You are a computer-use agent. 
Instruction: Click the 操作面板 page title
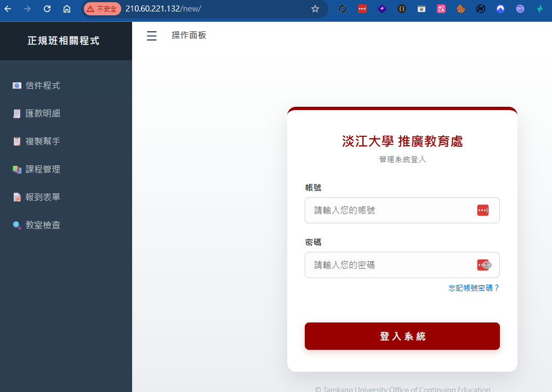189,35
